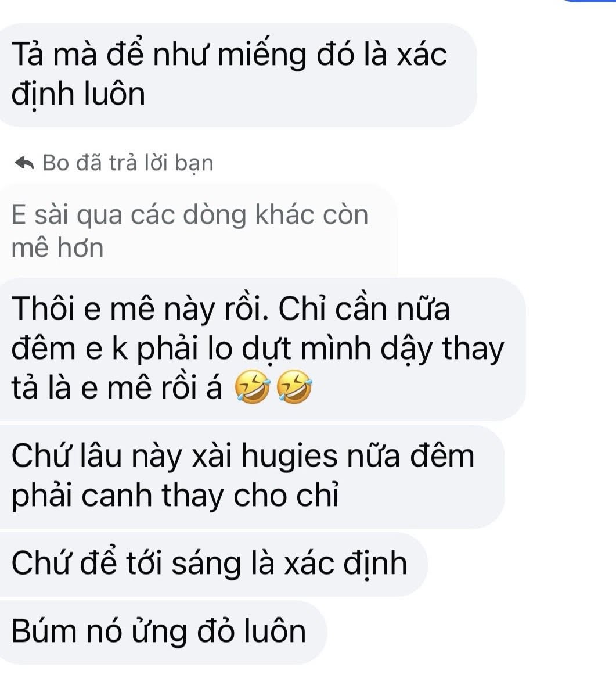This screenshot has height=678, width=616.
Task: Tap 'mê hơn' in the quoted reply
Action: pyautogui.click(x=57, y=247)
